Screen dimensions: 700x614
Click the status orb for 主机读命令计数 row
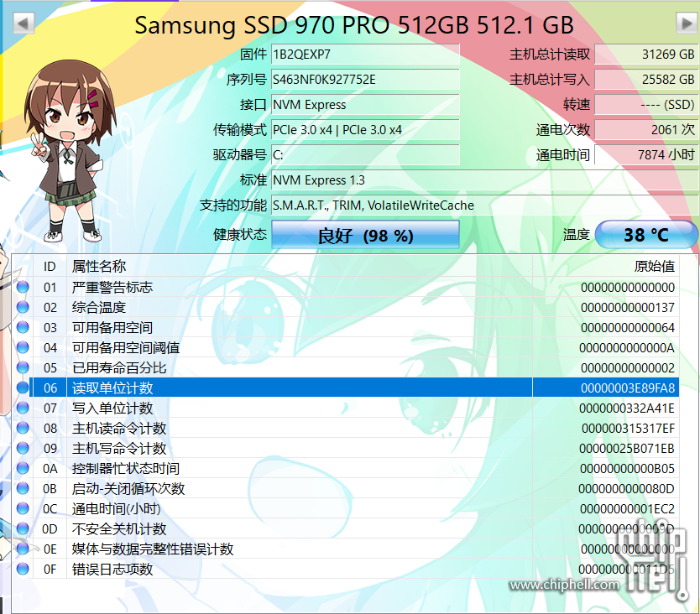click(x=23, y=428)
